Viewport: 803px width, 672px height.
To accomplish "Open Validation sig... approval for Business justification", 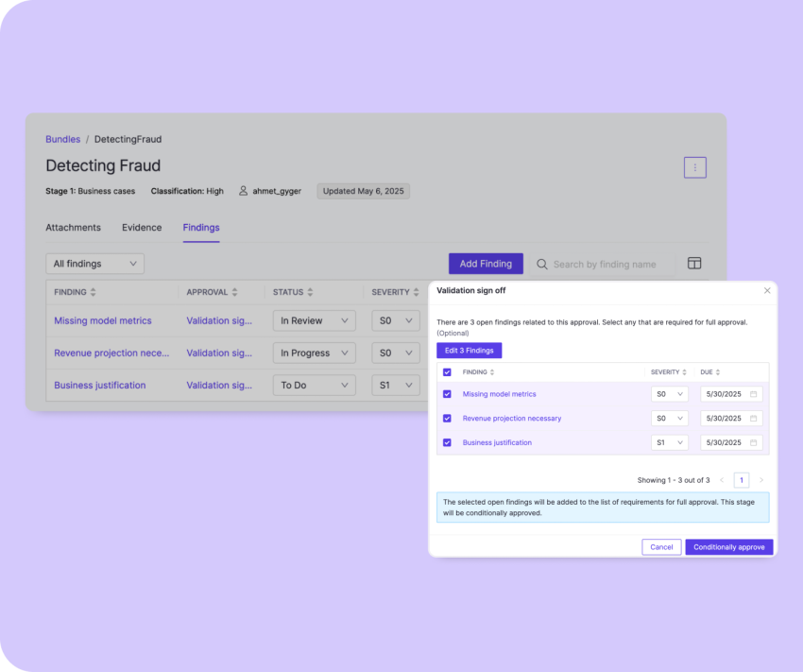I will 219,386.
